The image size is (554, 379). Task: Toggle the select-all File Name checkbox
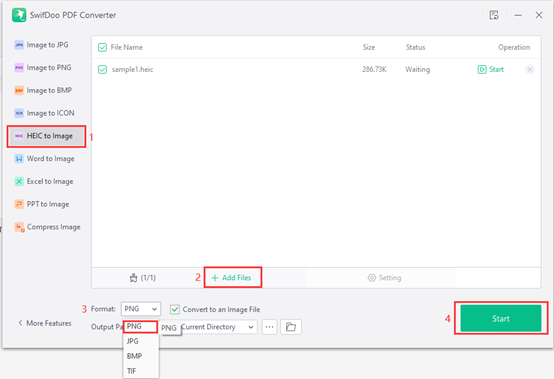[x=102, y=47]
